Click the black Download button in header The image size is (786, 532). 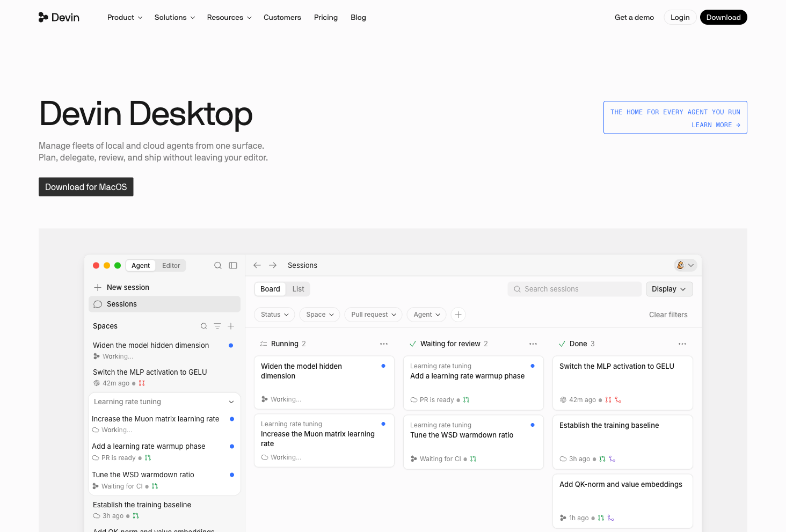pos(723,17)
